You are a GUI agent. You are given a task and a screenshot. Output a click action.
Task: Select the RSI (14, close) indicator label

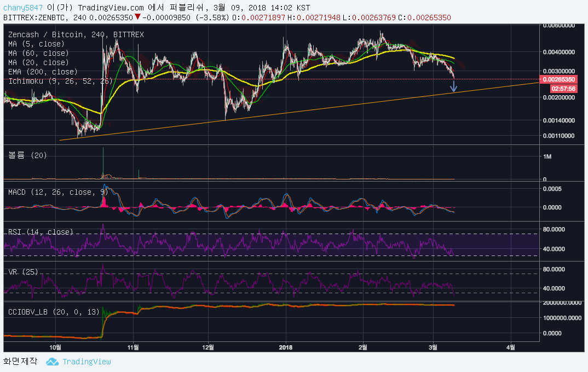tap(41, 232)
